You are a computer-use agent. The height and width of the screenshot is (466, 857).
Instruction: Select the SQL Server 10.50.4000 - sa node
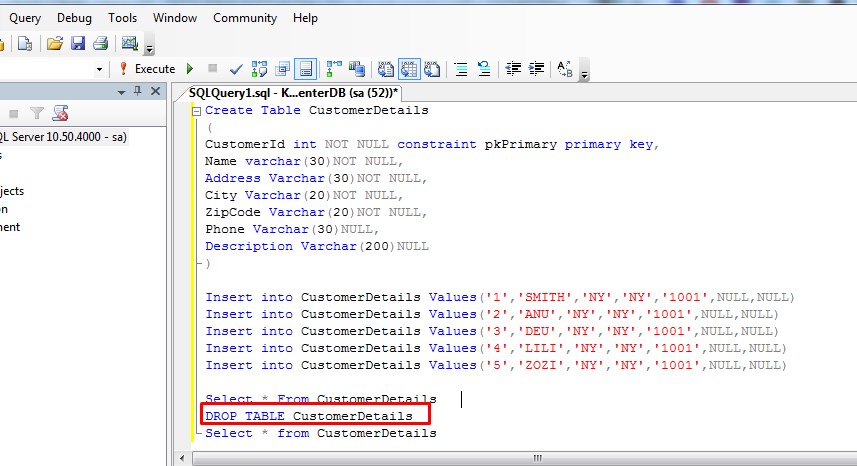coord(63,137)
